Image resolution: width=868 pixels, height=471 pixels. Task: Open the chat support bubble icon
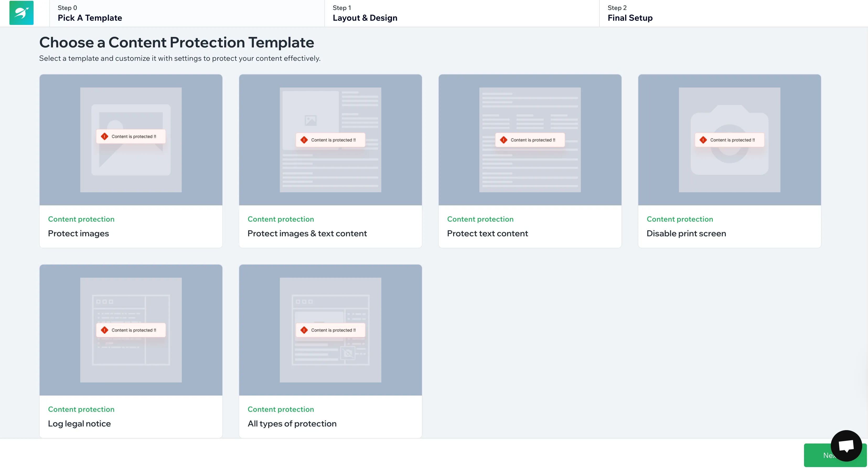pyautogui.click(x=846, y=446)
